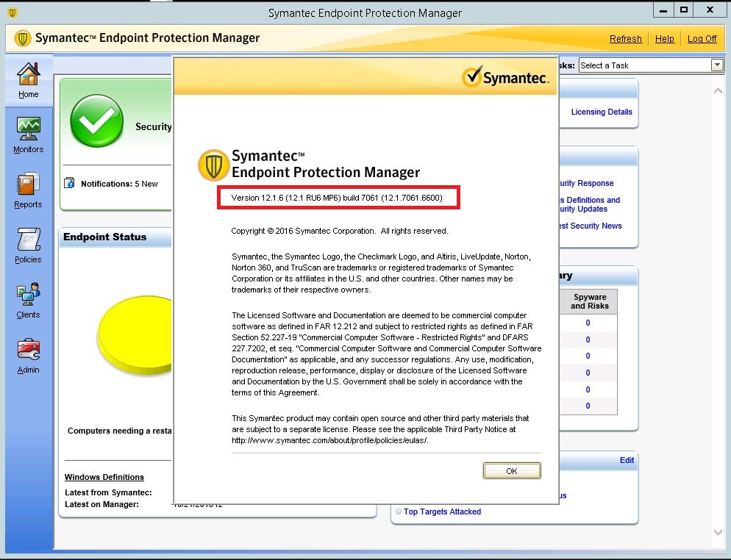The width and height of the screenshot is (731, 560).
Task: Click the Notifications icon beside '5 New'
Action: pos(69,183)
